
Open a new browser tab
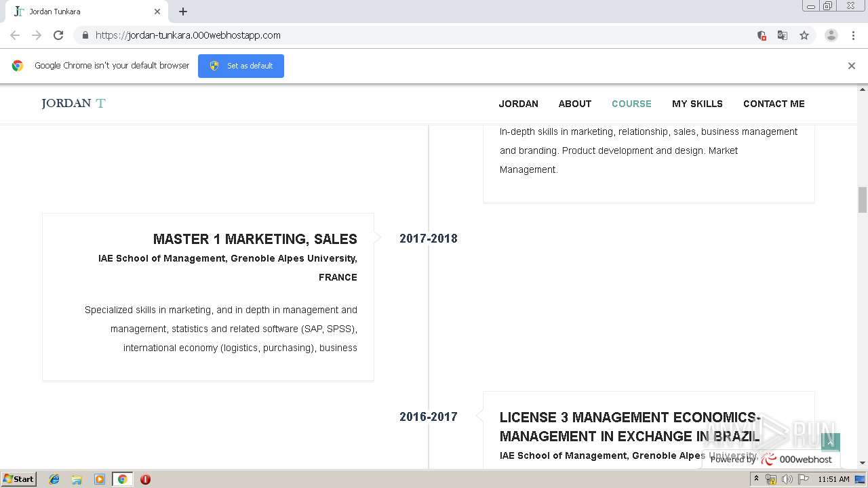[x=183, y=12]
